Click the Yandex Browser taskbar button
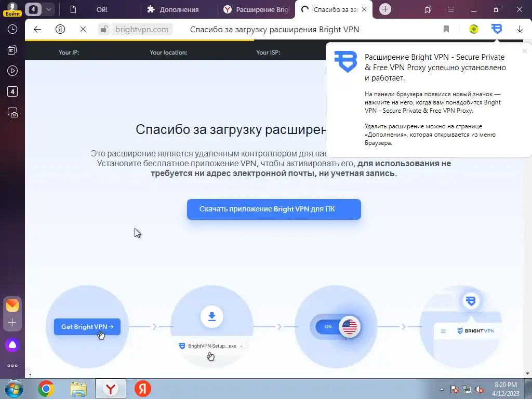The image size is (532, 399). pos(111,389)
